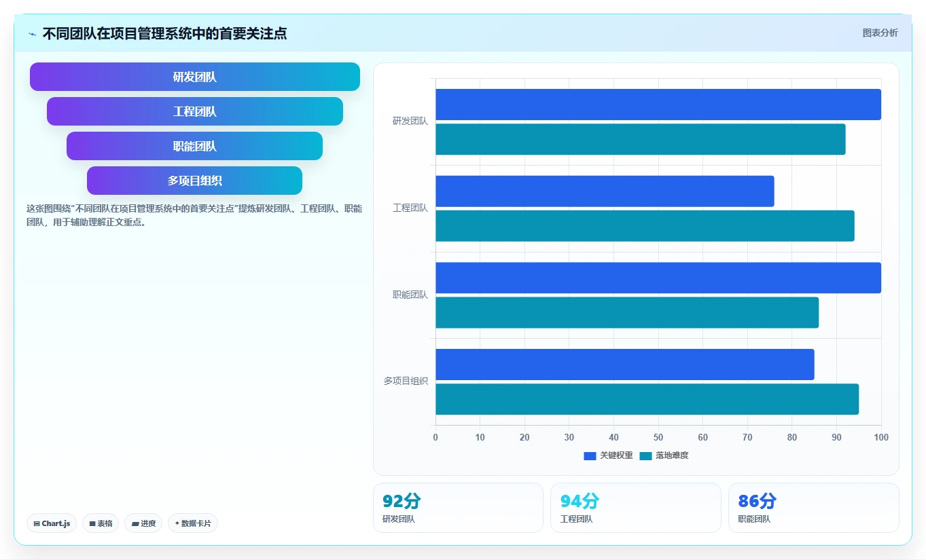Click the lightning icon beside the title

coord(32,34)
